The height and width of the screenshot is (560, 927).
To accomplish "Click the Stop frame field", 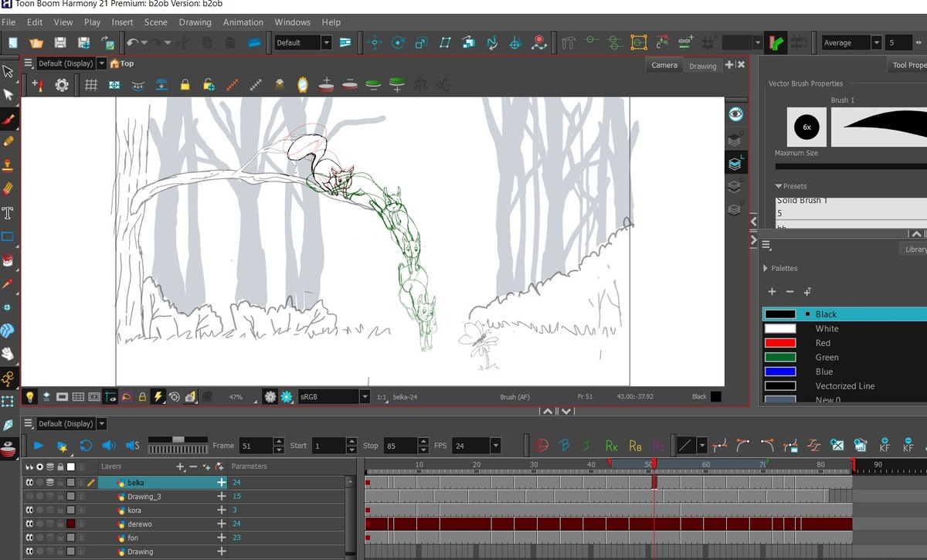I will point(400,446).
